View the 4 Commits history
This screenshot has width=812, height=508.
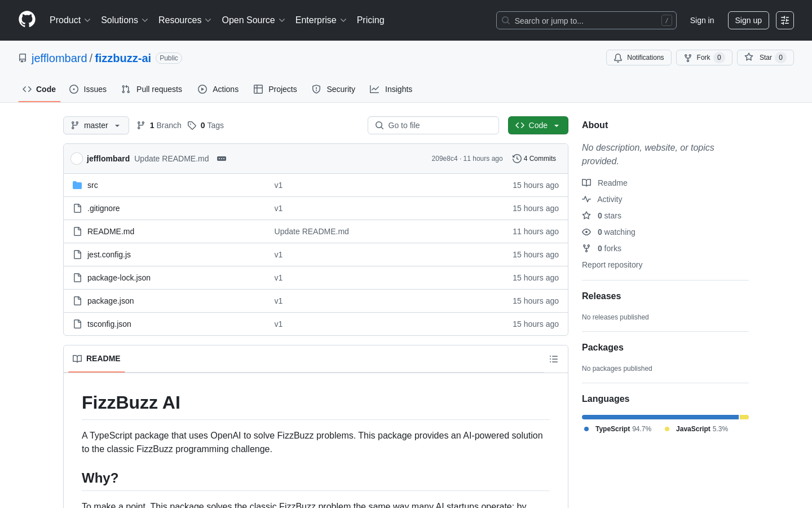pyautogui.click(x=534, y=159)
